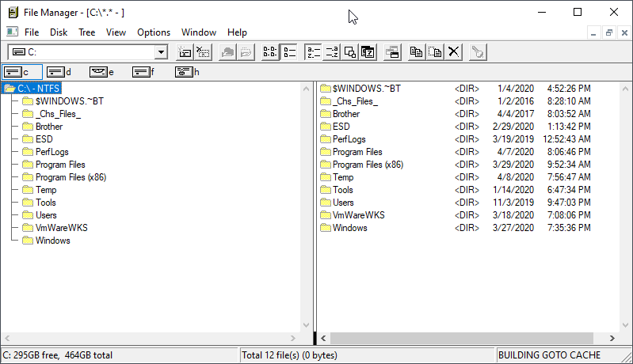Screen dimensions: 633x364
Task: Open the File menu
Action: tap(32, 32)
